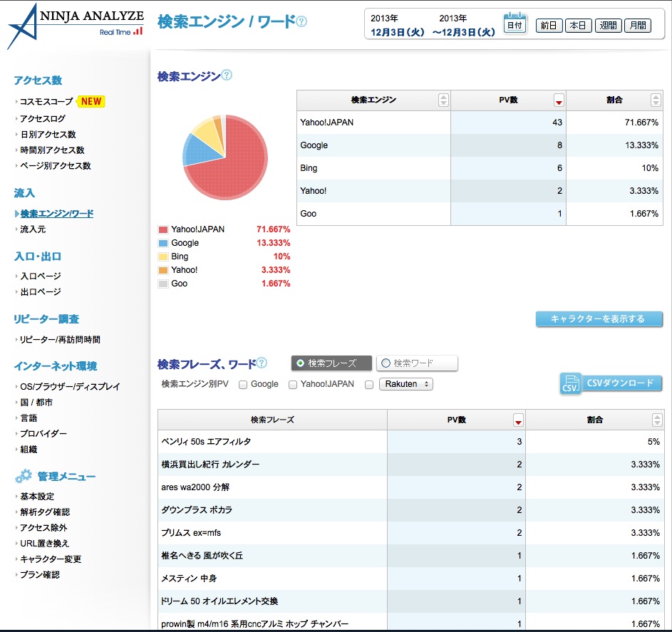Show today's data with 本日

(x=578, y=26)
